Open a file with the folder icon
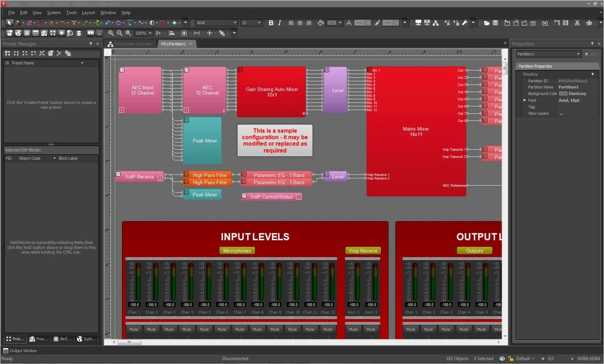Image resolution: width=604 pixels, height=364 pixels. [x=487, y=23]
